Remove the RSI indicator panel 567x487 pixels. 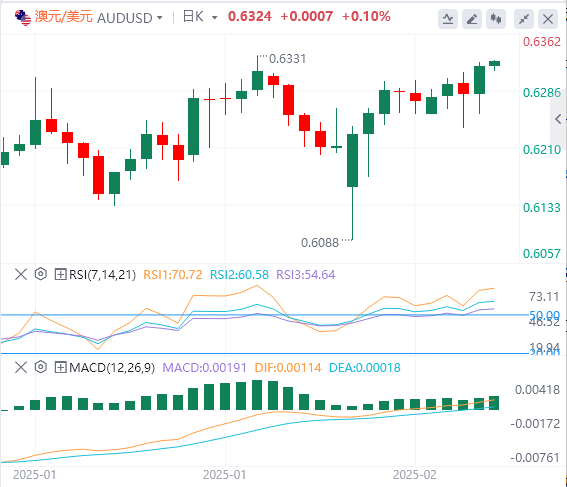[x=21, y=274]
